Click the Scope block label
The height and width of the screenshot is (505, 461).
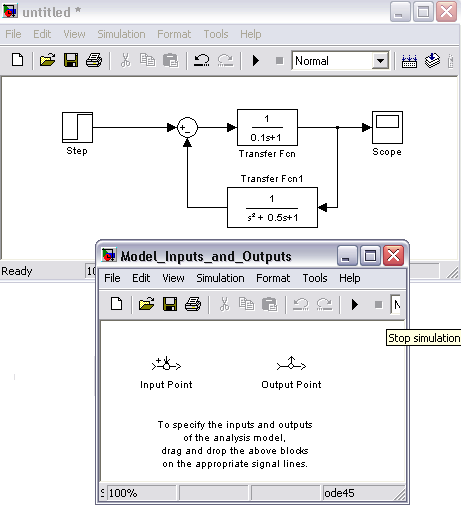pos(387,152)
